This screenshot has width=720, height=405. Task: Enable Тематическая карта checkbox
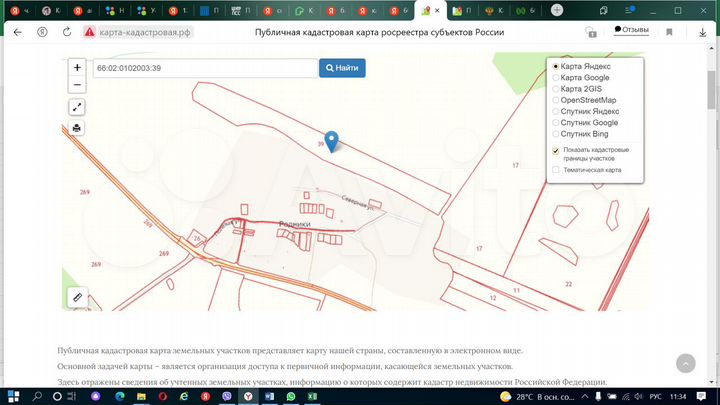pyautogui.click(x=556, y=170)
